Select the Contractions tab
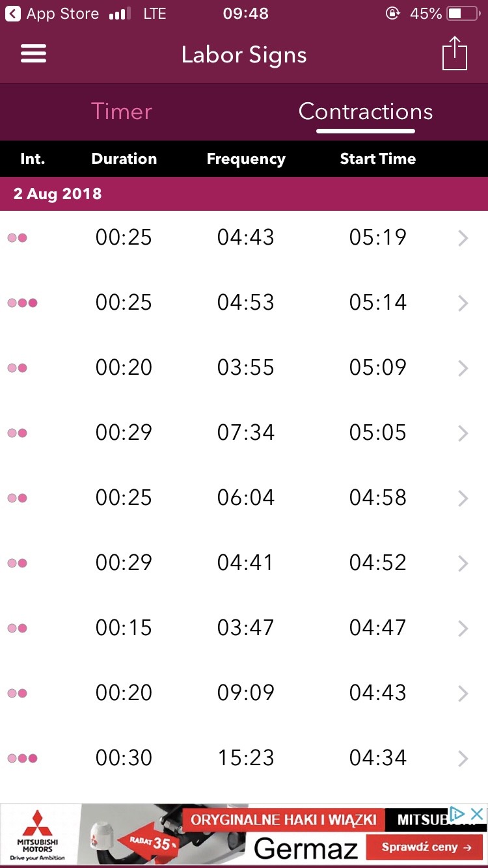Image resolution: width=488 pixels, height=868 pixels. [365, 112]
